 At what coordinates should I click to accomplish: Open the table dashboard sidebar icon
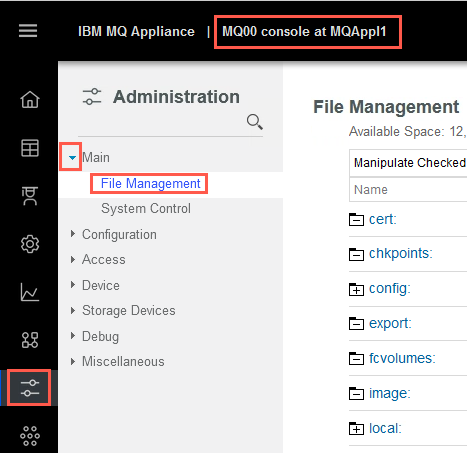(30, 148)
